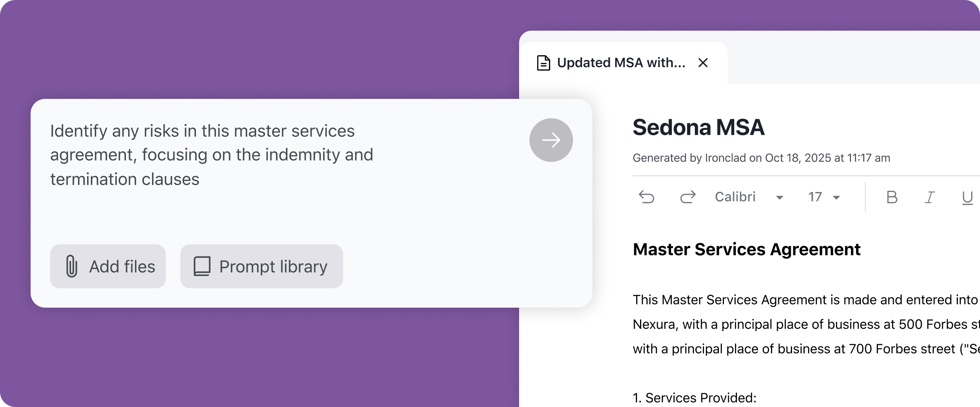
Task: Click the Sedona MSA document title
Action: click(698, 128)
